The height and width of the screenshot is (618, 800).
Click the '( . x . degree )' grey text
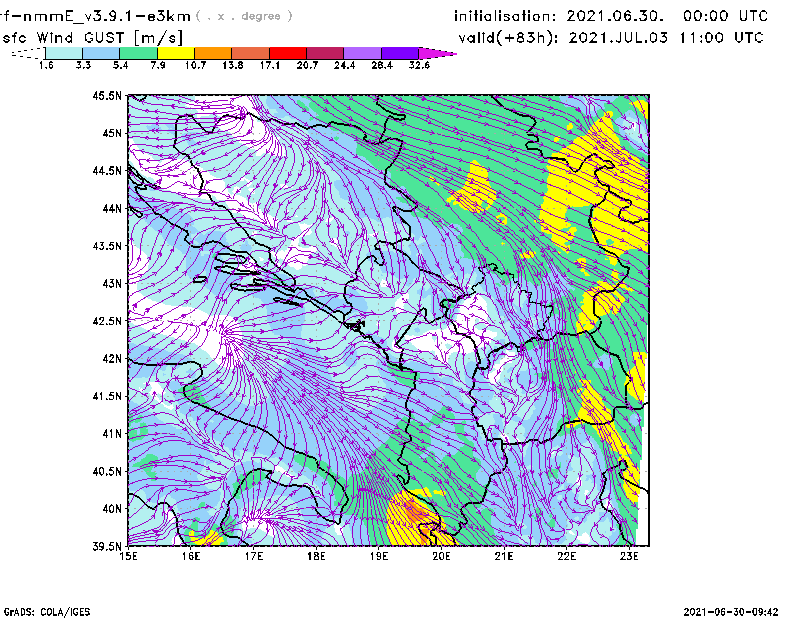pyautogui.click(x=244, y=16)
